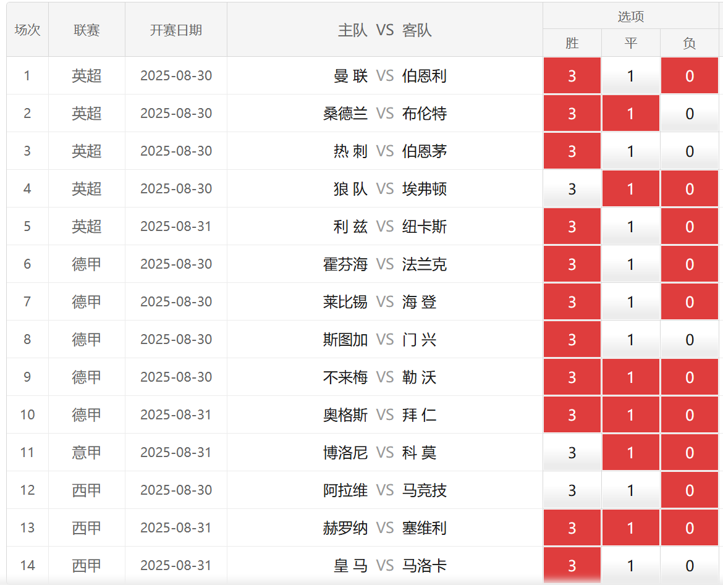Toggle win option 3 for 赫罗纳 vs 塞维利
Viewport: 723px width, 588px height.
pyautogui.click(x=572, y=528)
